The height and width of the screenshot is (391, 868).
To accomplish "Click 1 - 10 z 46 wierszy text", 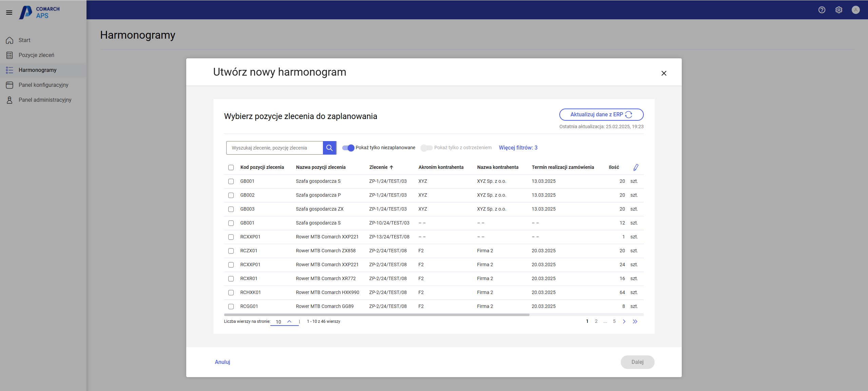I will click(323, 321).
